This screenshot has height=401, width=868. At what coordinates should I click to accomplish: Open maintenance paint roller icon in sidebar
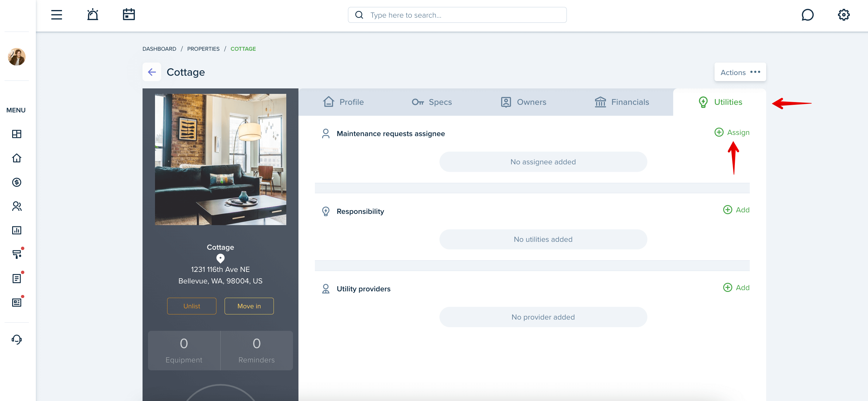tap(16, 254)
